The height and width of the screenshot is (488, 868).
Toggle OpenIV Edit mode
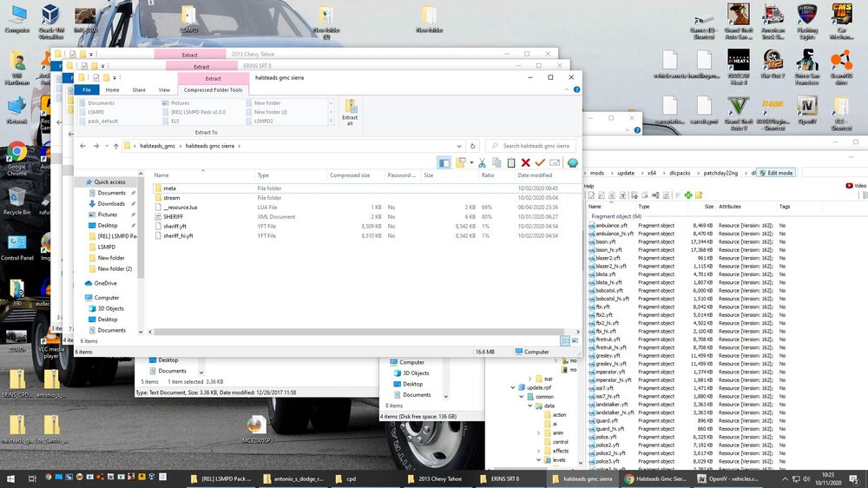point(775,173)
